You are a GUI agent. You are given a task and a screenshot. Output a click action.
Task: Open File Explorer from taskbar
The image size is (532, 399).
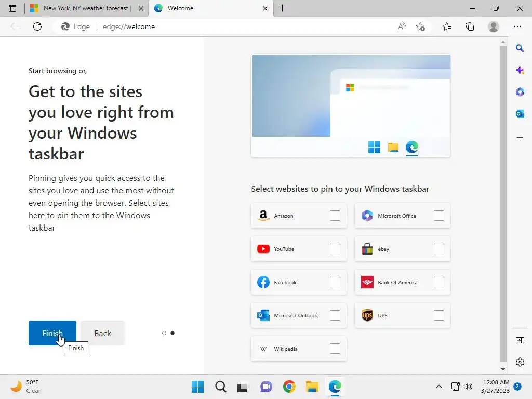[312, 387]
